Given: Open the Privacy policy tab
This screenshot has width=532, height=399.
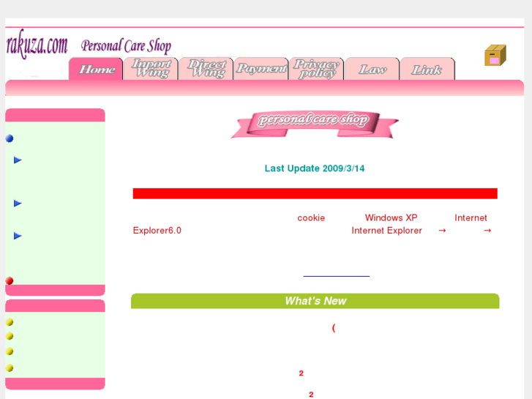Looking at the screenshot, I should point(317,69).
